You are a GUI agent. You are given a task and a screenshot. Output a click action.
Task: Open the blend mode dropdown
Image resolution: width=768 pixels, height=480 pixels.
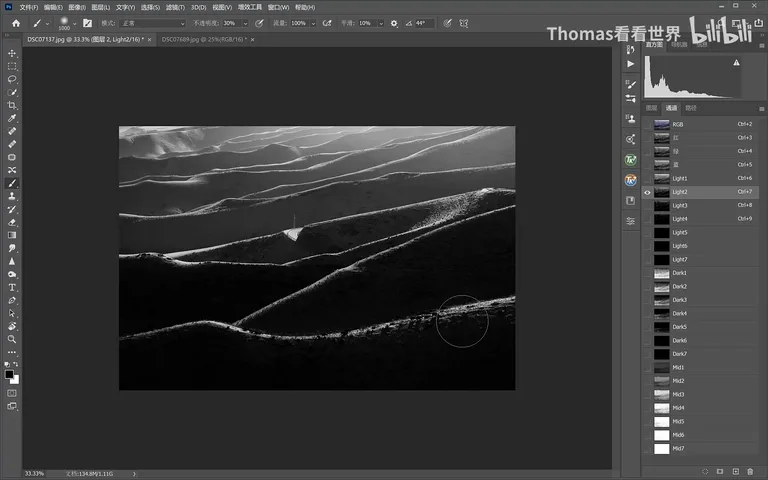tap(153, 23)
